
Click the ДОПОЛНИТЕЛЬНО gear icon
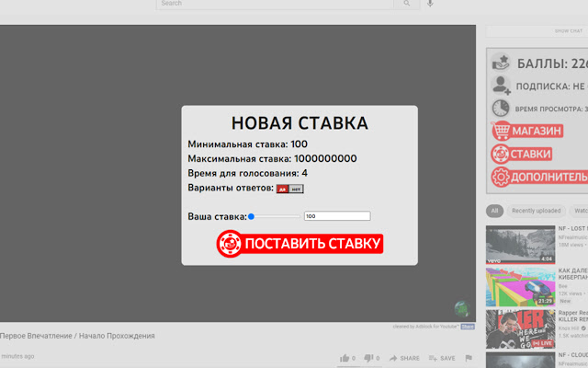[501, 177]
